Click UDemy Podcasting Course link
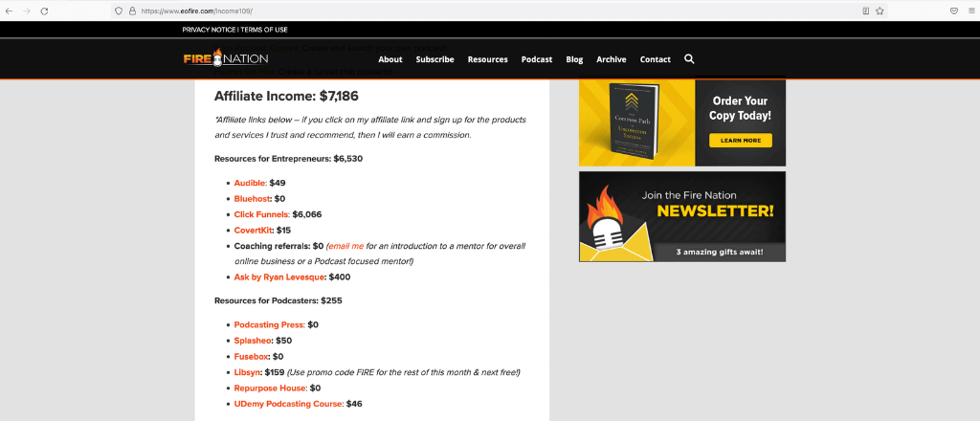This screenshot has width=980, height=421. point(289,404)
